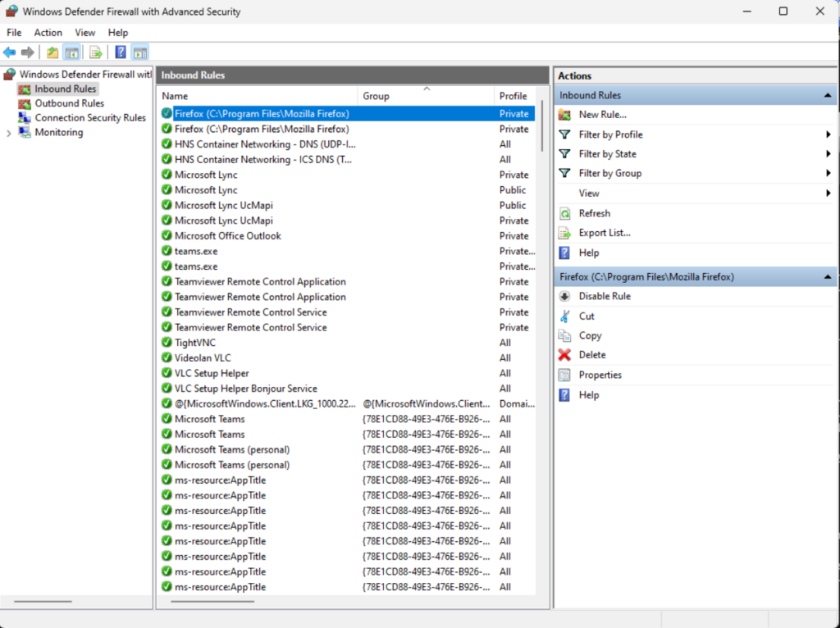This screenshot has width=840, height=628.
Task: Click the Filter by Profile funnel icon
Action: [564, 134]
